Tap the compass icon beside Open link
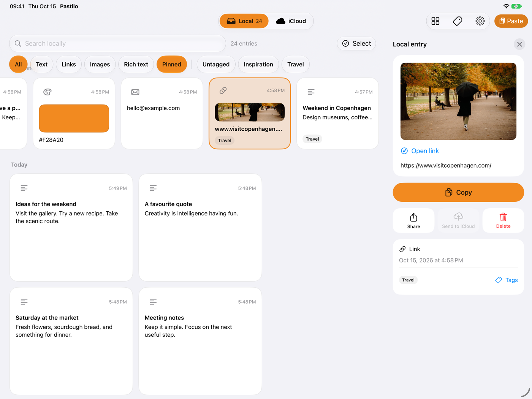This screenshot has height=399, width=532. point(404,151)
